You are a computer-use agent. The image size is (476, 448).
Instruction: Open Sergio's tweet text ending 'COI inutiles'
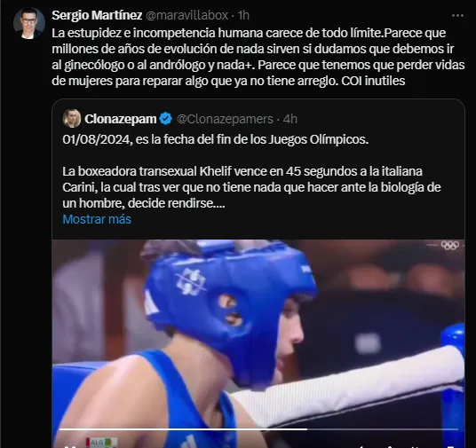tap(258, 57)
